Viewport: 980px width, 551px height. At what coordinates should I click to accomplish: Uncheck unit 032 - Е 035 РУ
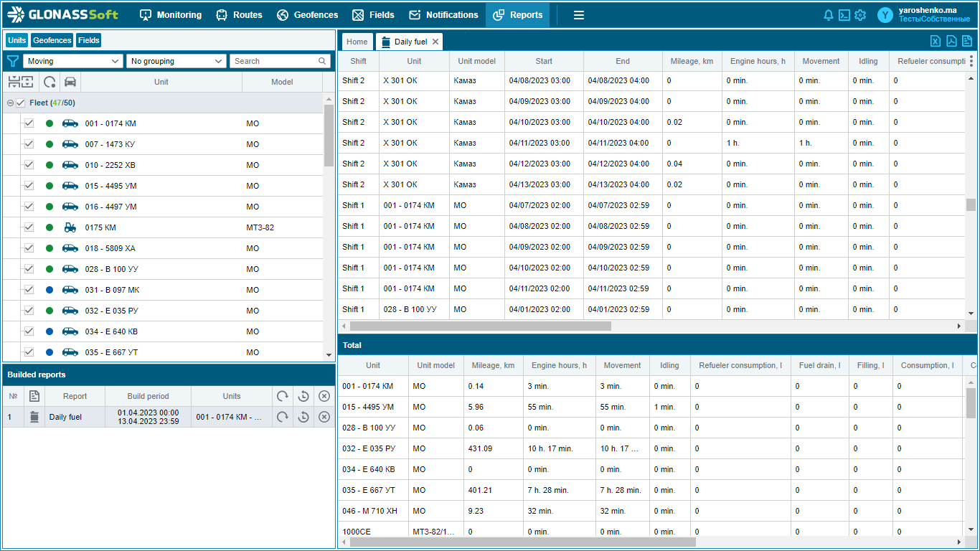coord(29,311)
